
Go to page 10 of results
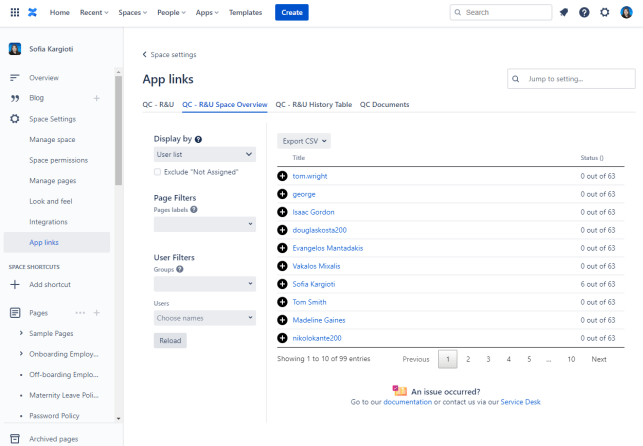[x=571, y=359]
